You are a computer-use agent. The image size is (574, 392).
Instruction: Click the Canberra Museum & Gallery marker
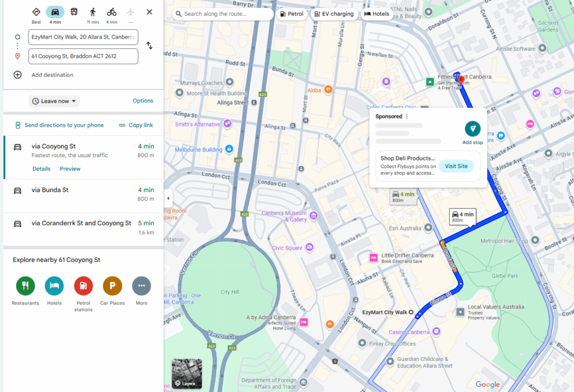click(x=313, y=216)
